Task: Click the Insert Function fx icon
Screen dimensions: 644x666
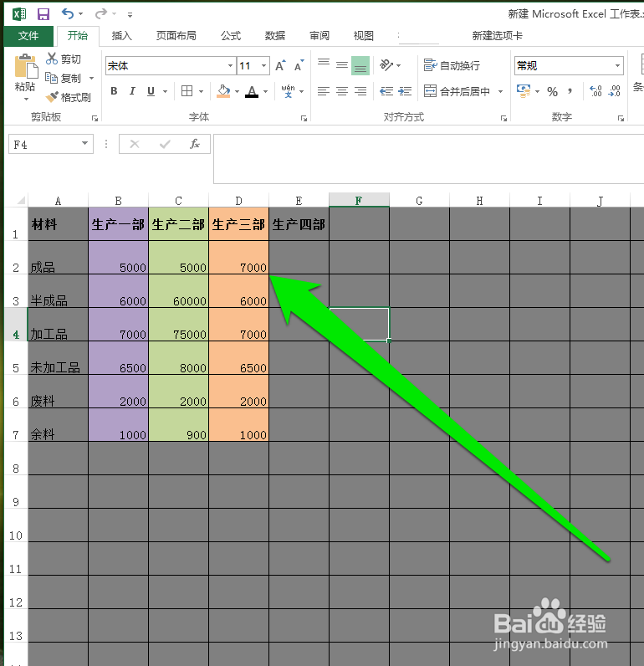Action: click(194, 144)
